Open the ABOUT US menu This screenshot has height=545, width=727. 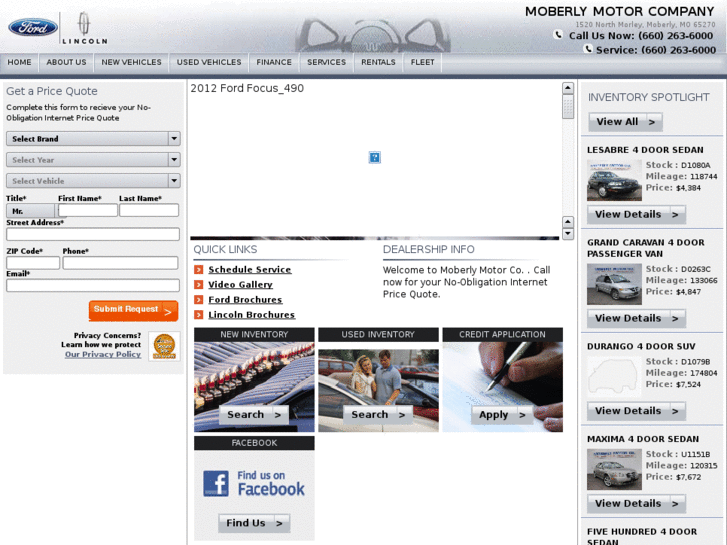66,62
